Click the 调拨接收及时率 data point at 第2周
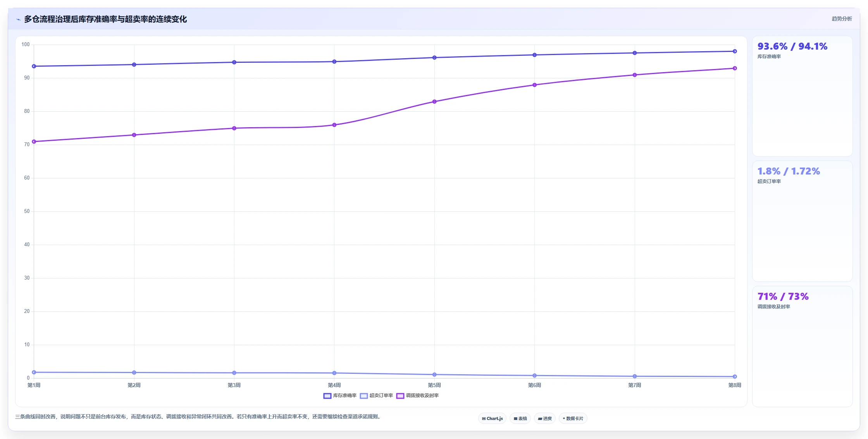Image resolution: width=868 pixels, height=439 pixels. click(x=134, y=135)
